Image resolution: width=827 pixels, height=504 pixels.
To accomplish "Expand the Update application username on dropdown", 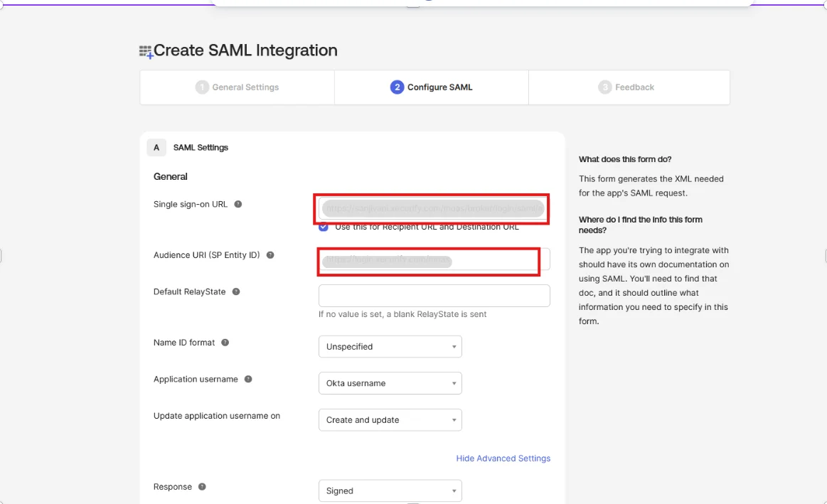I will (390, 419).
